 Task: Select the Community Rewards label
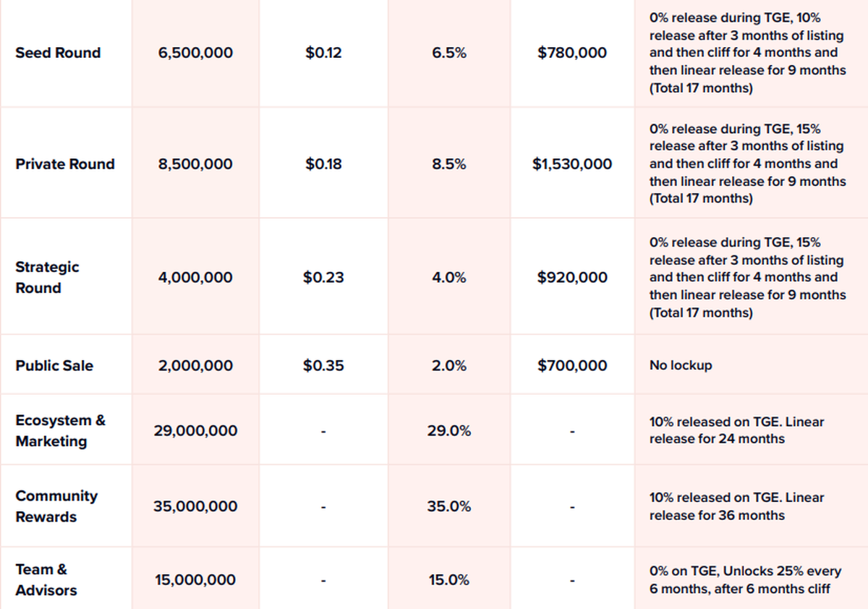56,506
